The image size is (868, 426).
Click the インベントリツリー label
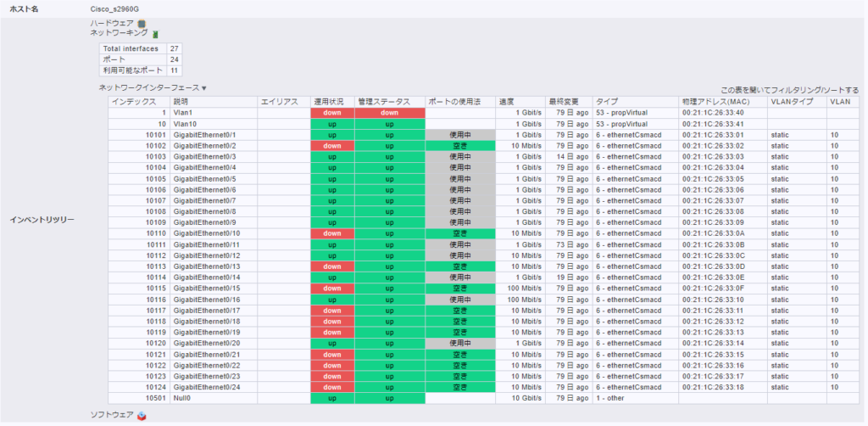pyautogui.click(x=42, y=220)
